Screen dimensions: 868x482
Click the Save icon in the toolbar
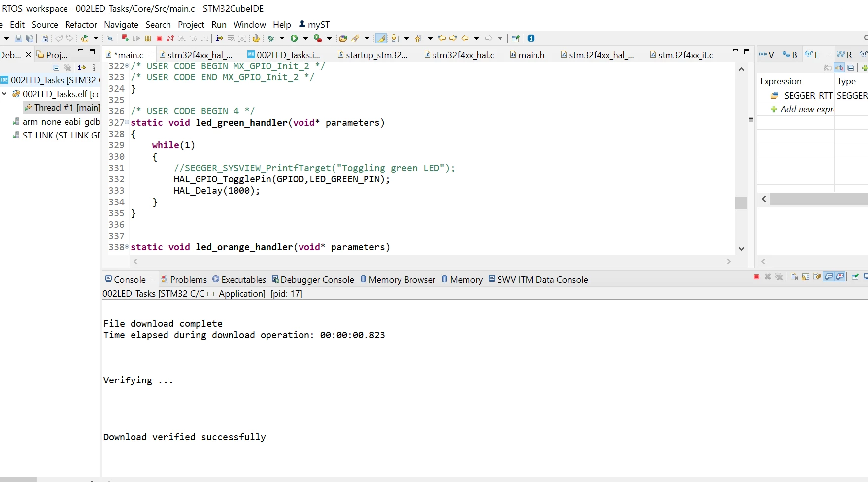pyautogui.click(x=18, y=38)
